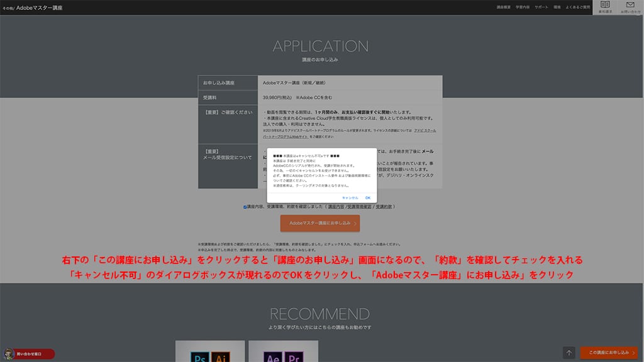Open the よくあるご質問 nav item

point(577,8)
